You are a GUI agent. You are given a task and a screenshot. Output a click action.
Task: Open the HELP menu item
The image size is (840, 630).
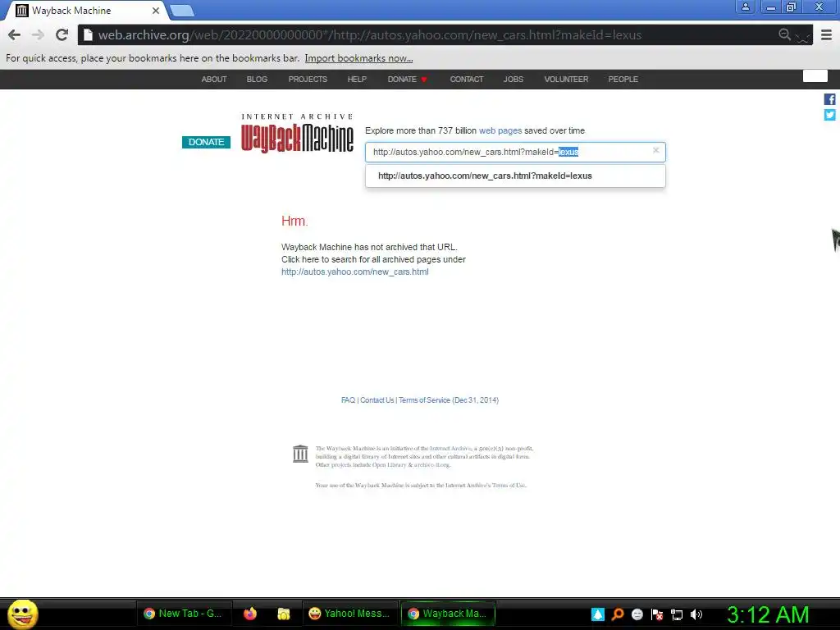357,80
